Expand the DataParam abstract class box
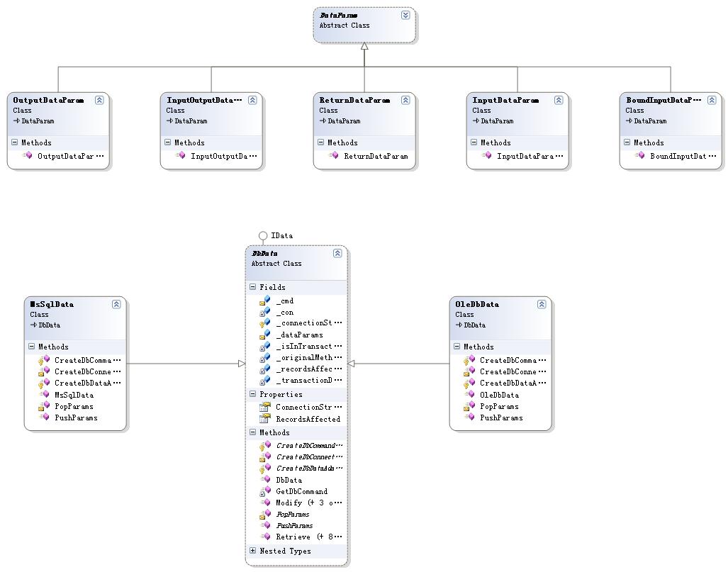This screenshot has width=728, height=572. pyautogui.click(x=405, y=15)
